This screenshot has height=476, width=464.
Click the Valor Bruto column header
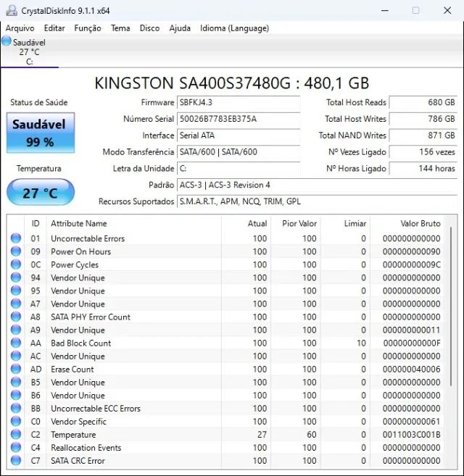pos(407,224)
